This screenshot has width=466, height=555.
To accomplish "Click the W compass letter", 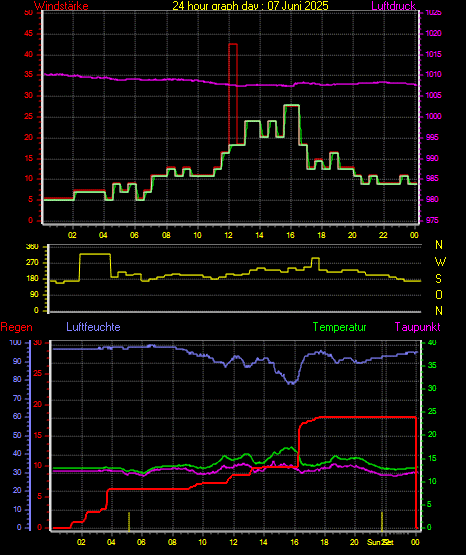I will (440, 262).
